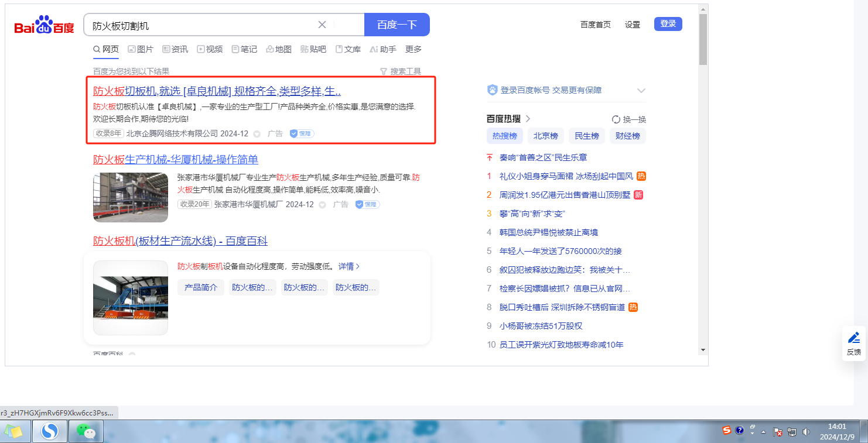Click the 收录8年 tag
868x443 pixels.
(x=108, y=133)
